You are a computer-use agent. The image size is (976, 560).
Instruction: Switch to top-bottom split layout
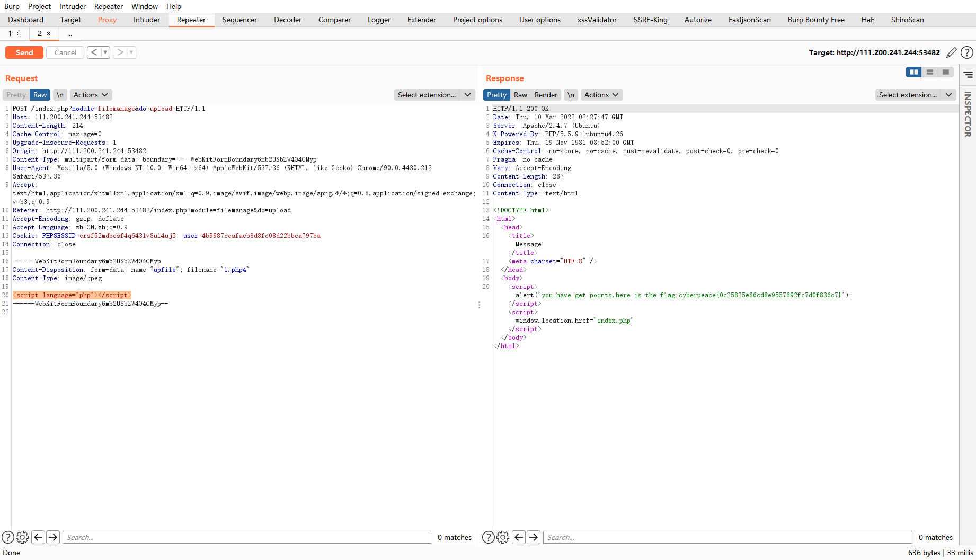tap(930, 72)
